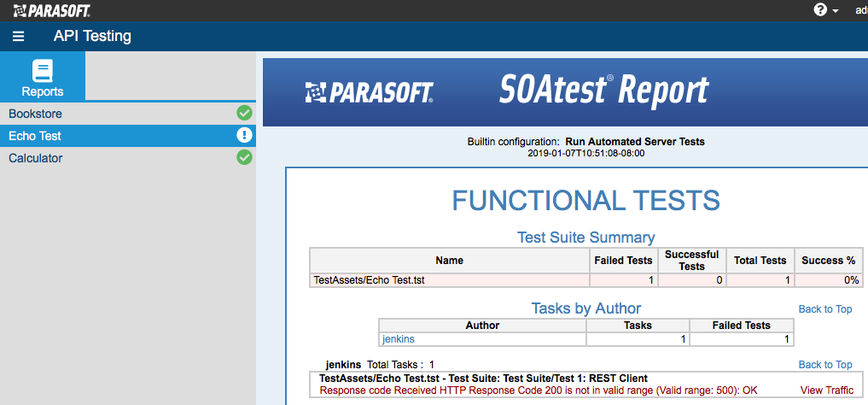
Task: Click the FUNCTIONAL TESTS heading
Action: click(586, 200)
